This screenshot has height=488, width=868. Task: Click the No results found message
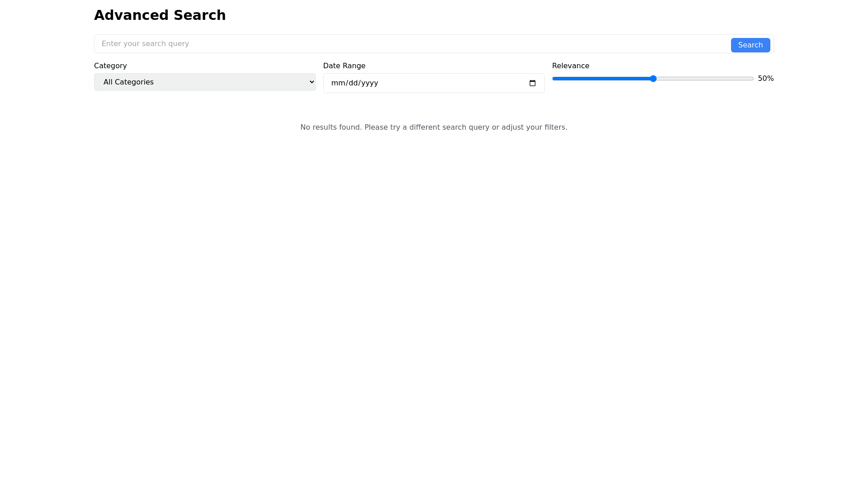pos(434,127)
